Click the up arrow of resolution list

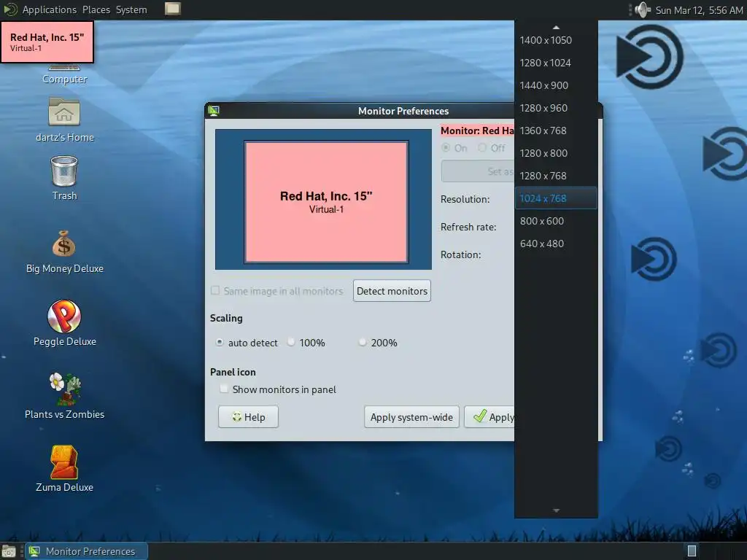(x=556, y=27)
